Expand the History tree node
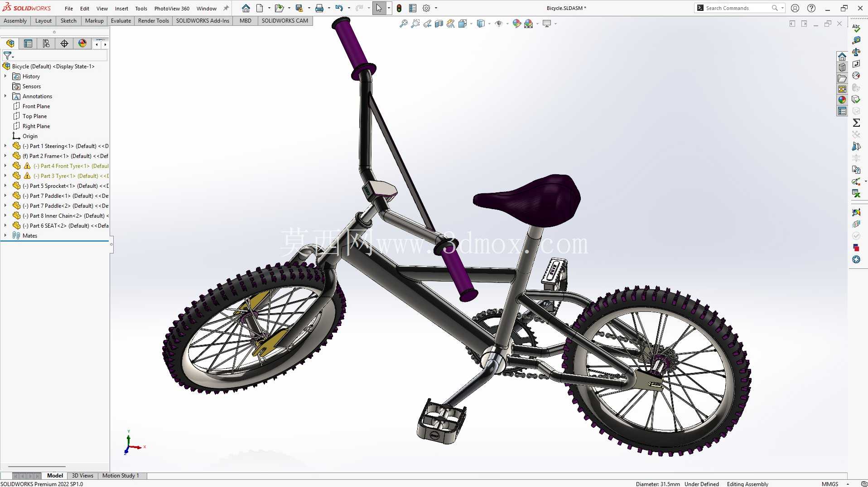868x487 pixels. (5, 76)
